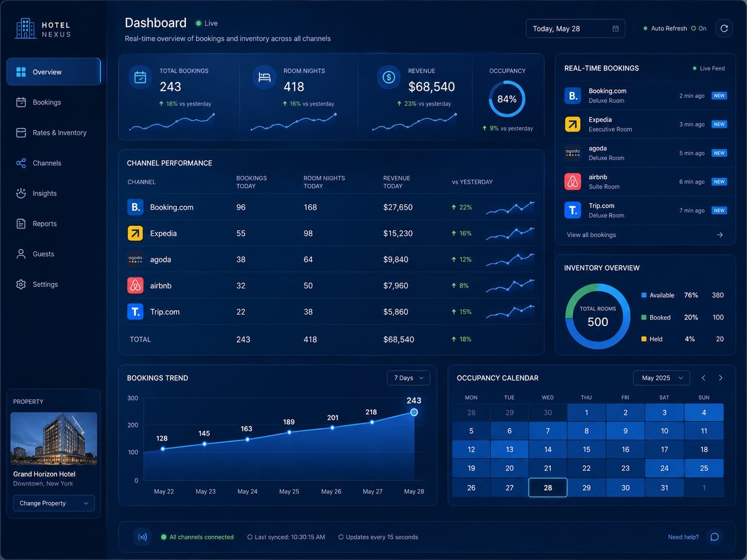Click the Expedia logo in Channel Performance
Image resolution: width=747 pixels, height=560 pixels.
135,233
